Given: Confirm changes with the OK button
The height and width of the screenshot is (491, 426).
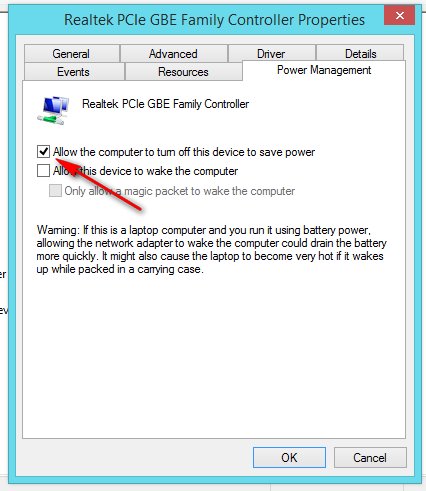Looking at the screenshot, I should click(289, 457).
